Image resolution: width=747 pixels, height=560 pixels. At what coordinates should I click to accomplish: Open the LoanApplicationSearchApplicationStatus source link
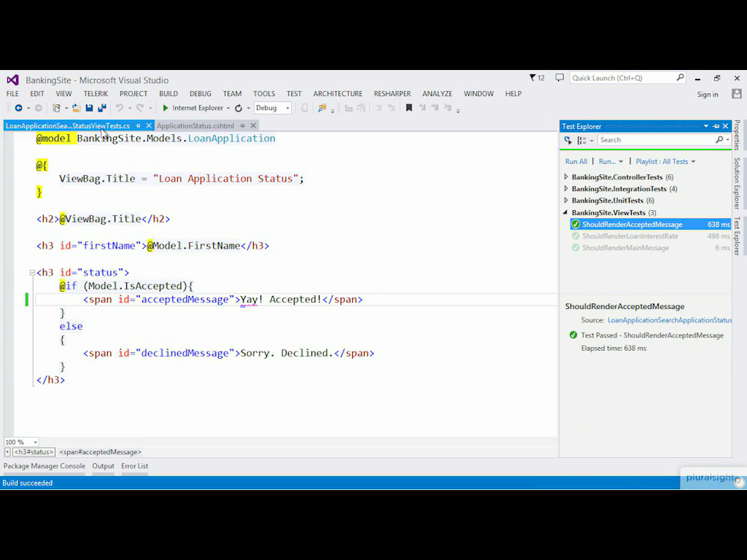click(x=670, y=320)
